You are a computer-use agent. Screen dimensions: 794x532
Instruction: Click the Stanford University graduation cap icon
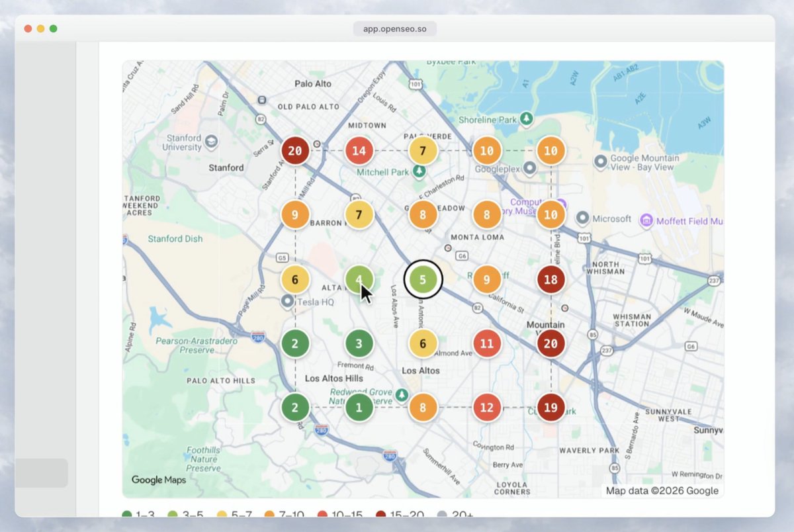(210, 142)
